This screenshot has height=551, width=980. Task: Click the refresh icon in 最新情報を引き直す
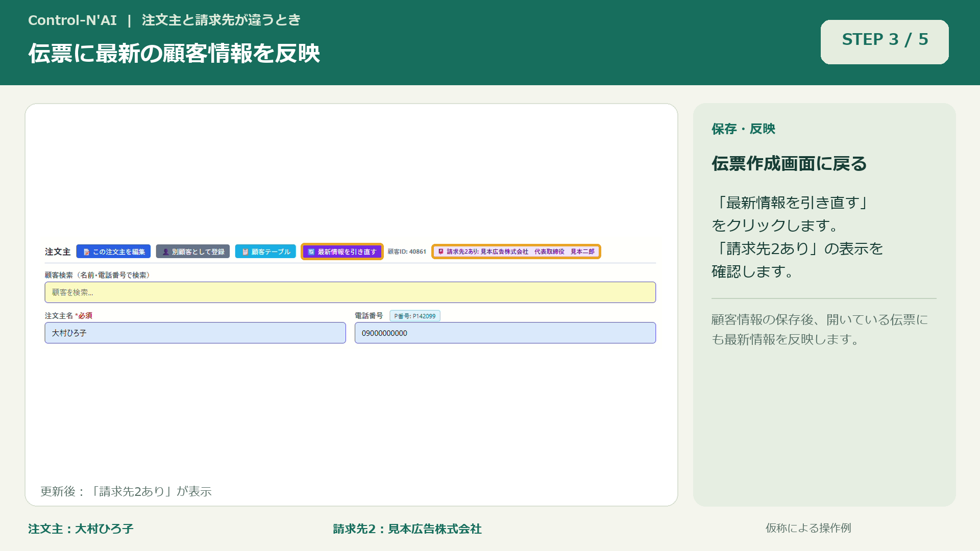point(311,252)
